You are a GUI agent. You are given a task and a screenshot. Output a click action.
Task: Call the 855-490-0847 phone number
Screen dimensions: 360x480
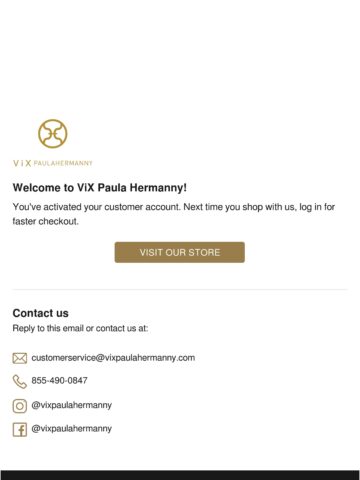[x=59, y=380]
